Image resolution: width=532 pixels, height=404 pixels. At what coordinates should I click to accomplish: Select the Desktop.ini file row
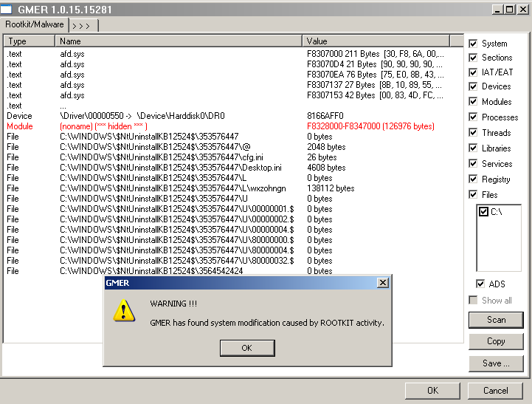(233, 168)
